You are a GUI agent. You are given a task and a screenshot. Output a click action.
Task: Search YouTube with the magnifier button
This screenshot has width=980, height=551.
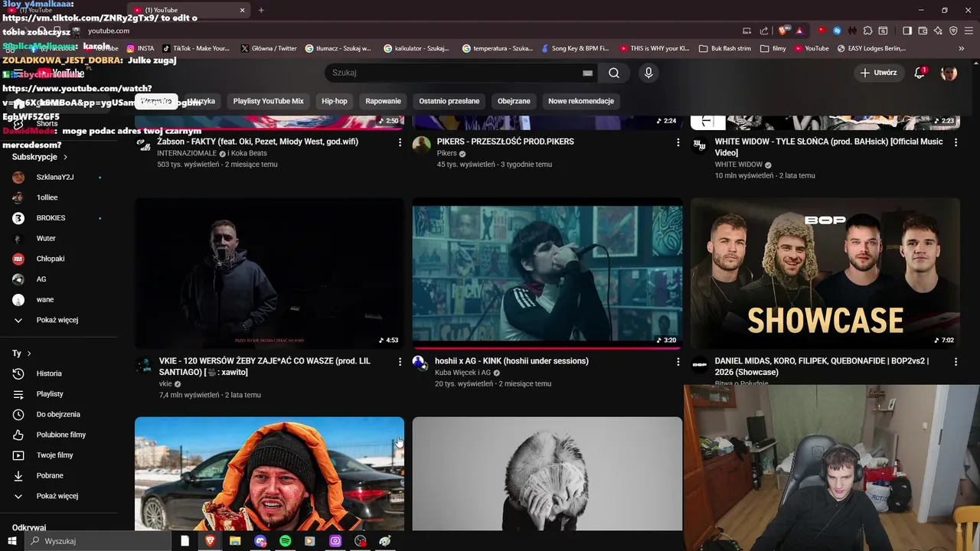tap(614, 73)
